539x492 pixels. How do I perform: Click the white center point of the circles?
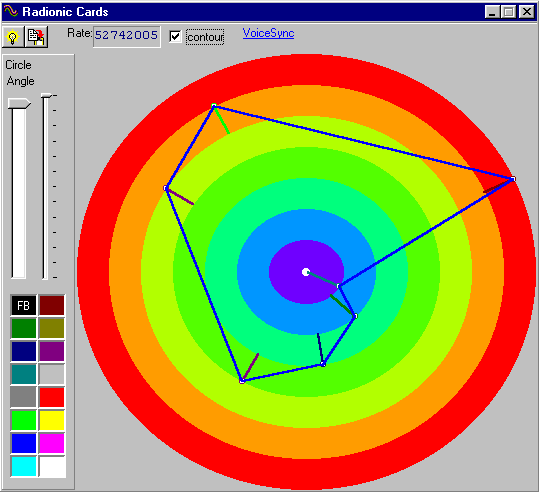coord(306,272)
